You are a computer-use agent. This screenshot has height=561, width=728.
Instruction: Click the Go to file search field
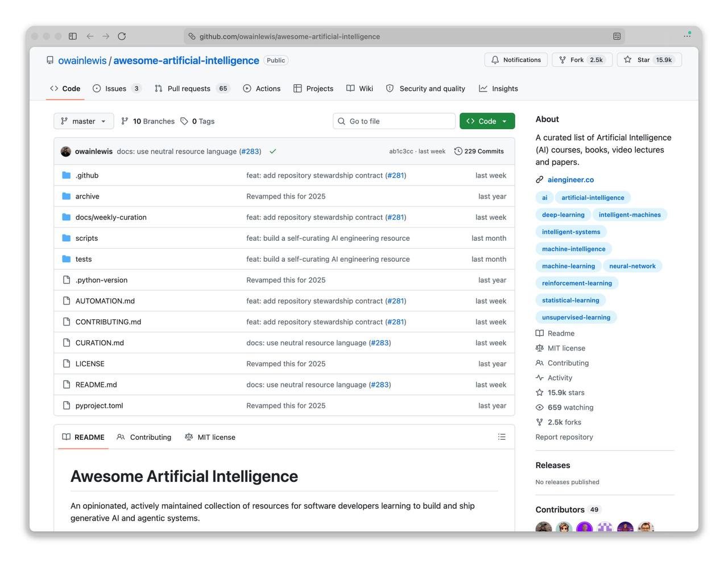[x=394, y=121]
